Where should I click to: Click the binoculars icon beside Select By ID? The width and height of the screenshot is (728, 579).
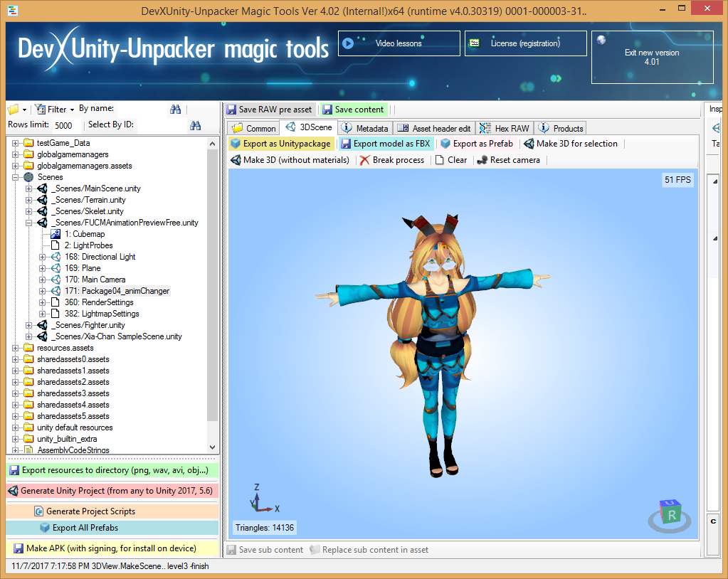point(195,126)
